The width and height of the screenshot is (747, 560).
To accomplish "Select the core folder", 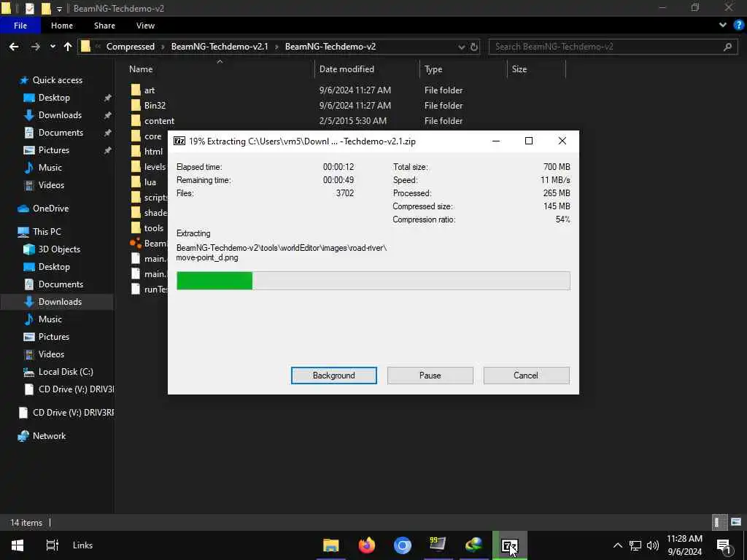I will (152, 136).
